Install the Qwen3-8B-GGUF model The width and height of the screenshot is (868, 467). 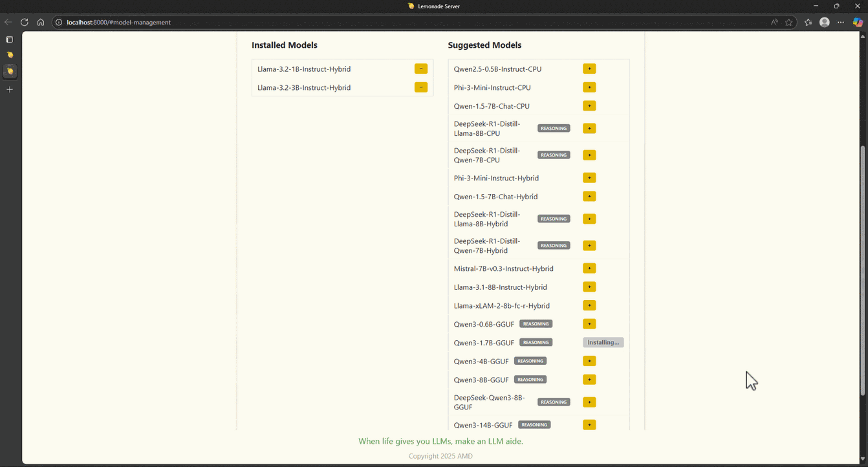pyautogui.click(x=589, y=380)
